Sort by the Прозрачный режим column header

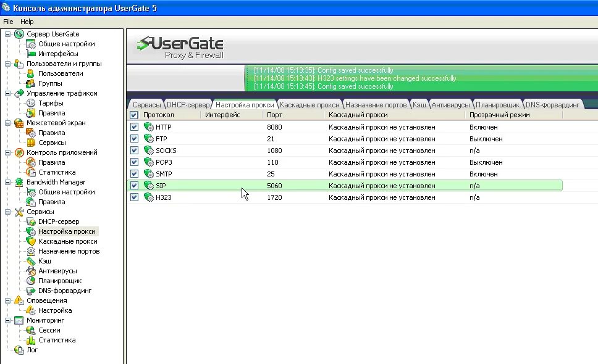[514, 115]
